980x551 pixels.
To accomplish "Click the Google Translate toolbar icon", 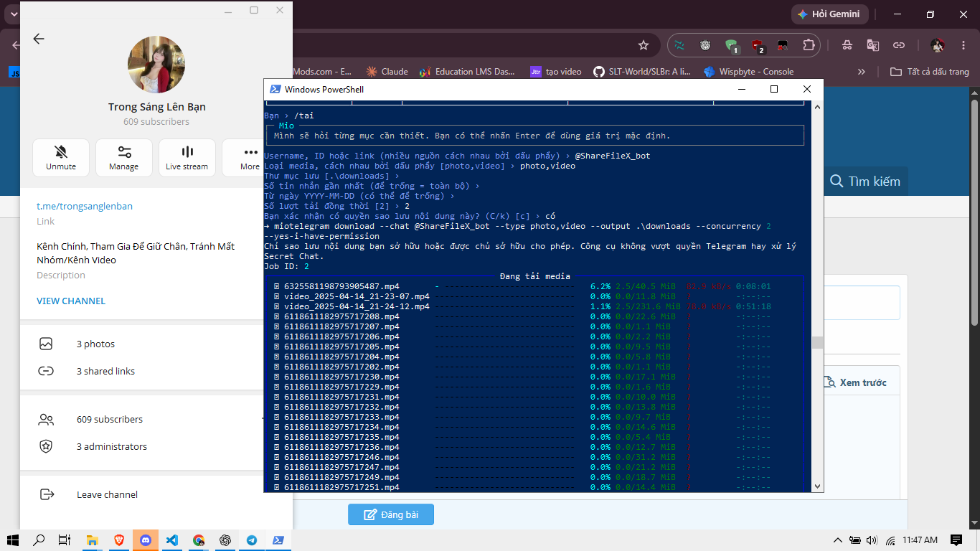I will [x=872, y=45].
